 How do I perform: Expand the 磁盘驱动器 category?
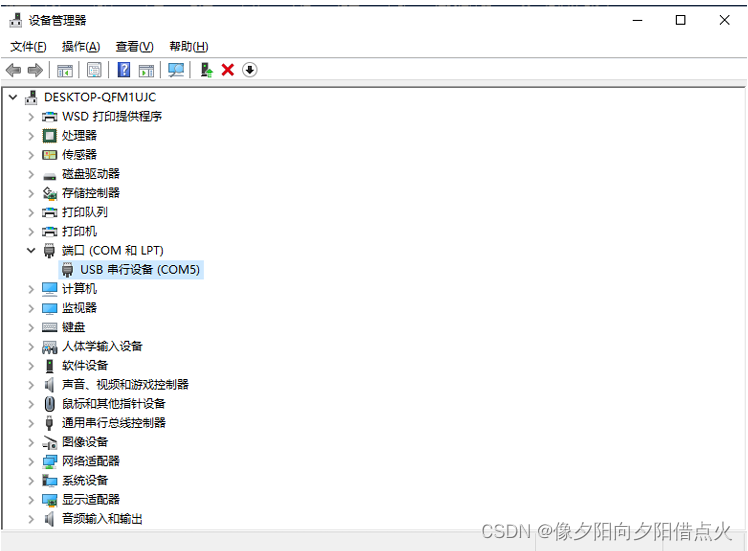(31, 174)
